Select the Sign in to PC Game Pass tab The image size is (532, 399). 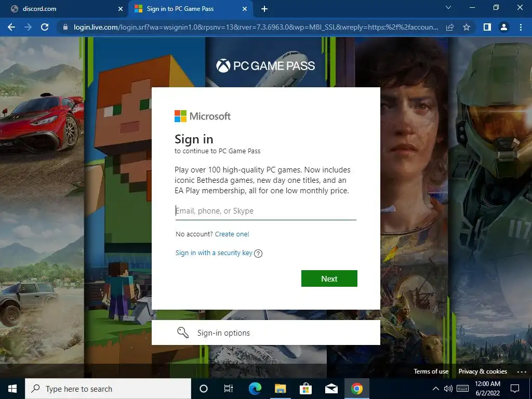191,9
